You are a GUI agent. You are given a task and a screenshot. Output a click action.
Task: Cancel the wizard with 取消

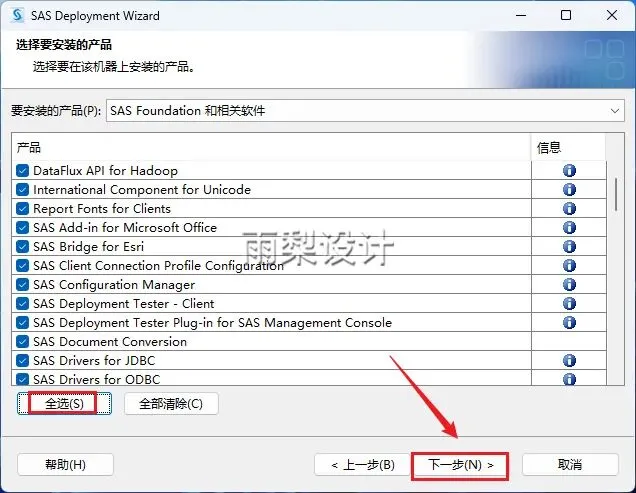(x=570, y=464)
